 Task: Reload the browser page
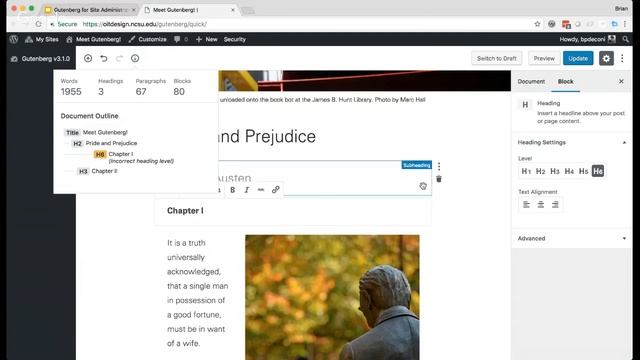click(x=38, y=24)
